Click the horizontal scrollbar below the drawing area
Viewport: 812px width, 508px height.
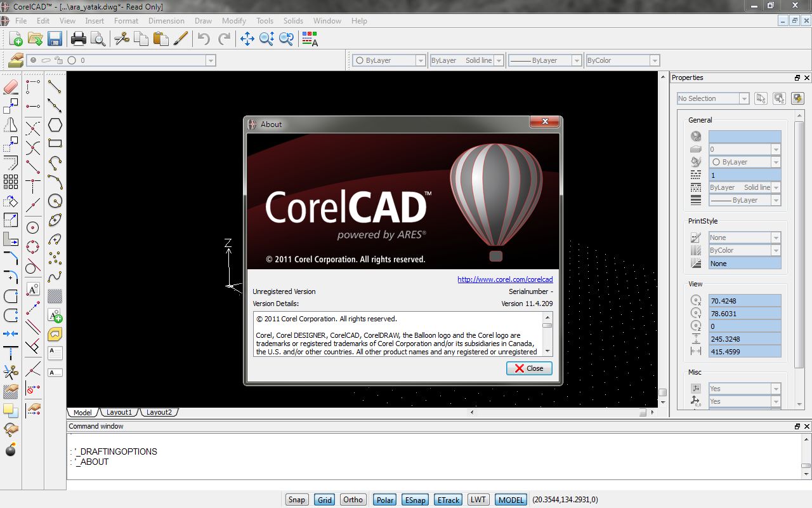pyautogui.click(x=561, y=412)
